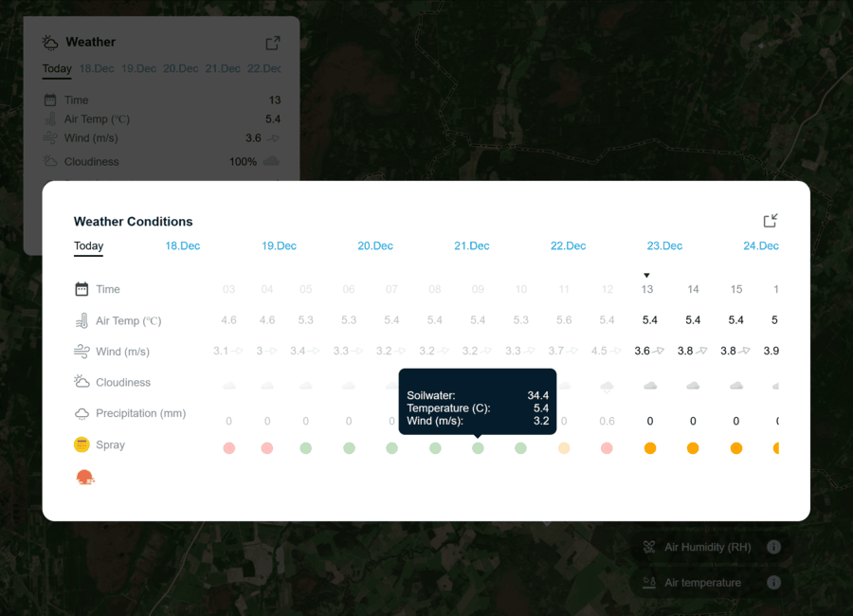853x616 pixels.
Task: Select the Air Humidity (RH) map layer
Action: click(707, 547)
